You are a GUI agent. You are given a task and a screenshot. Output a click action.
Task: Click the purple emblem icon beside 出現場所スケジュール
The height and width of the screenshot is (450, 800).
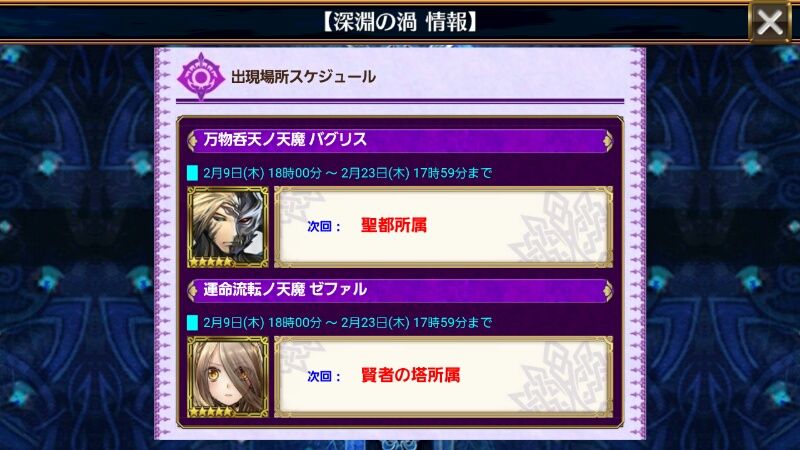coord(201,77)
